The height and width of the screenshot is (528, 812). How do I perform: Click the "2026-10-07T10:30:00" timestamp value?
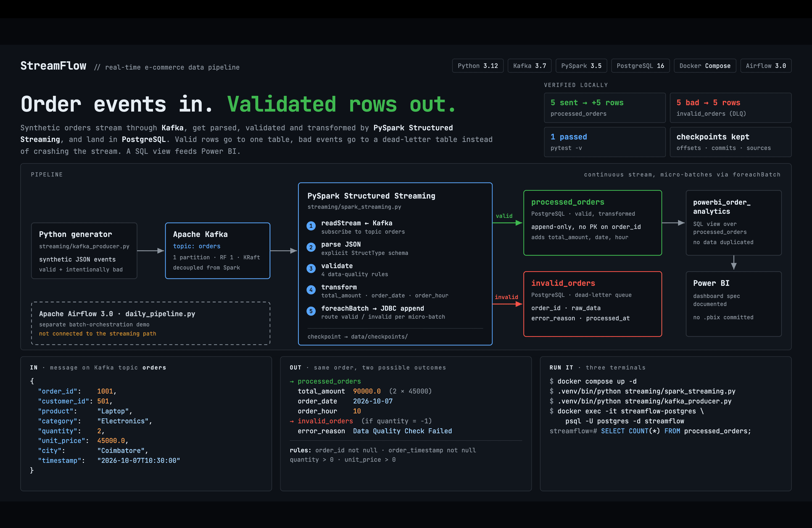(139, 461)
